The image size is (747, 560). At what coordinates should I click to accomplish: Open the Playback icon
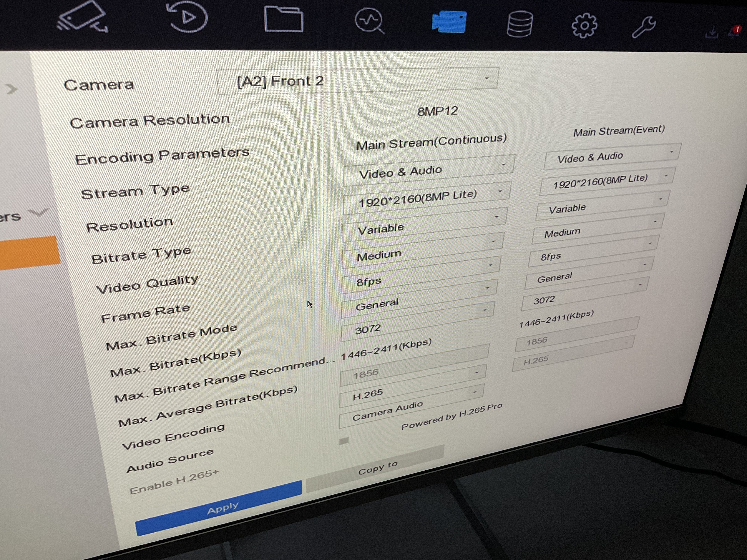point(188,16)
